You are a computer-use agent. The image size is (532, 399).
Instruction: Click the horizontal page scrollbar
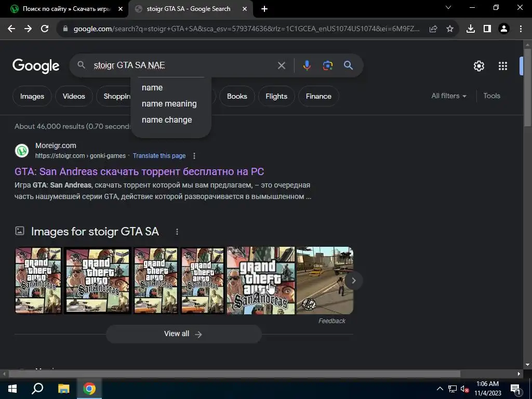234,374
